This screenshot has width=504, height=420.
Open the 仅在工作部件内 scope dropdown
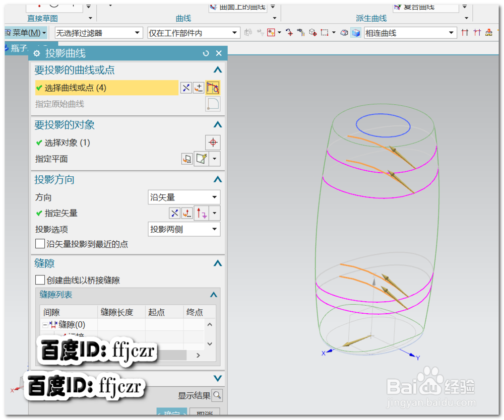pyautogui.click(x=194, y=33)
